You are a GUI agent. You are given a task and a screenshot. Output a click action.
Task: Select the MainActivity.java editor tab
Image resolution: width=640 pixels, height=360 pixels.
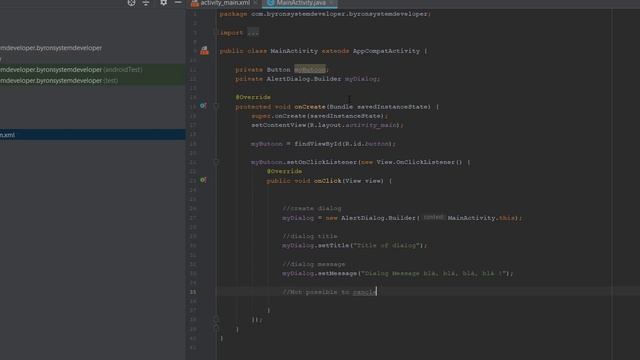300,3
